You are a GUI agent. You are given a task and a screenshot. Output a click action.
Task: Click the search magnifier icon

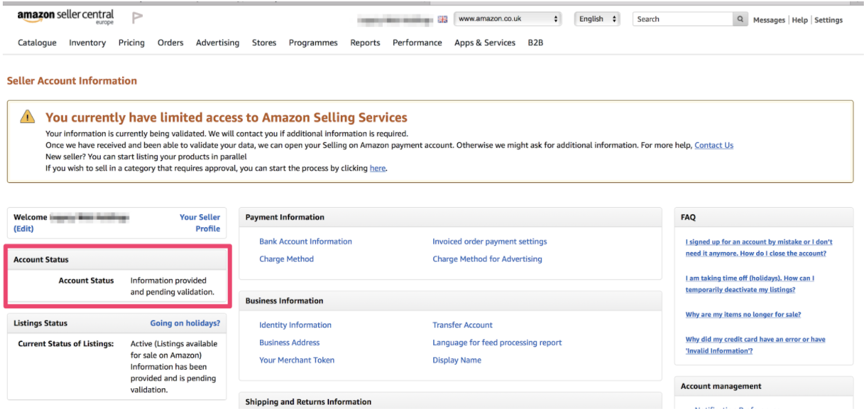click(740, 19)
